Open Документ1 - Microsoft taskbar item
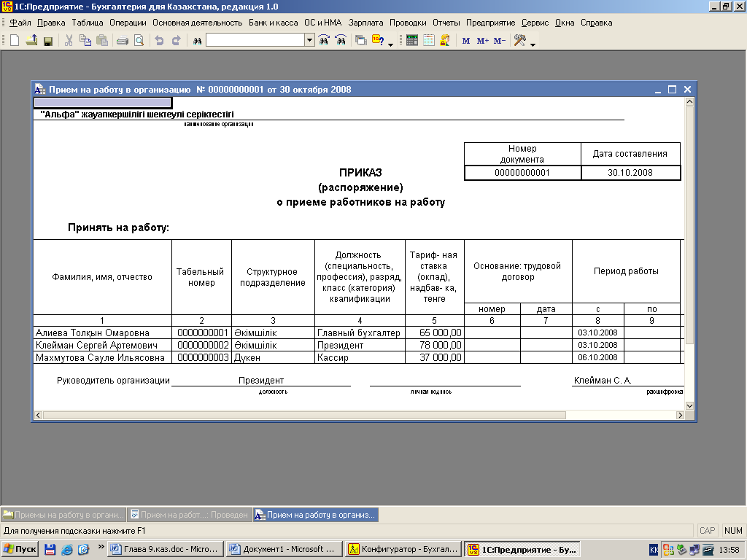Viewport: 747px width, 560px height. pyautogui.click(x=285, y=549)
